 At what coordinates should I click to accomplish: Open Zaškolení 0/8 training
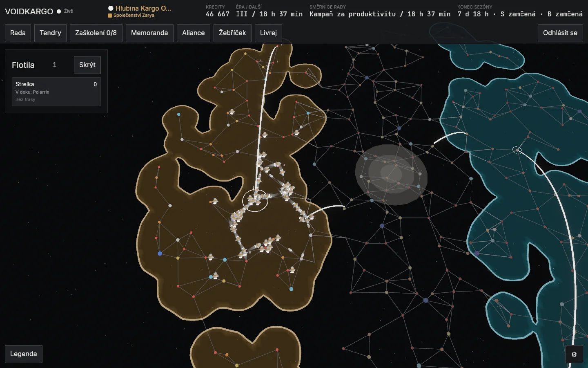click(x=96, y=33)
